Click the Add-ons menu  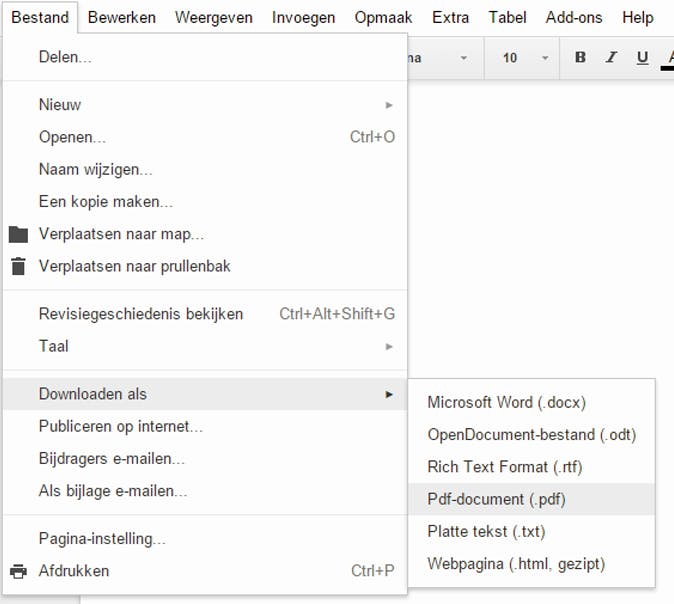coord(574,18)
